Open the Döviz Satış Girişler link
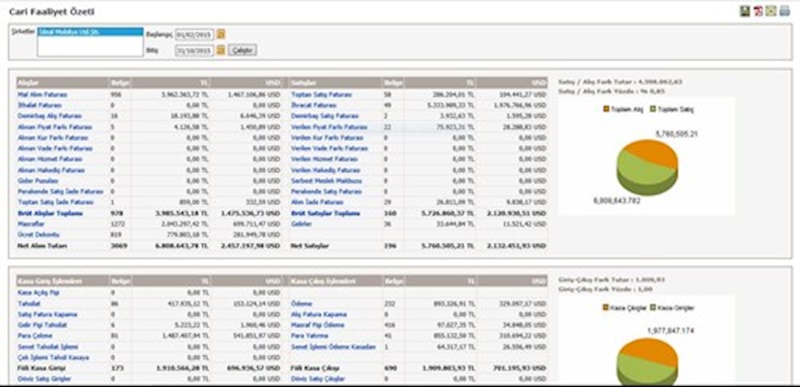The height and width of the screenshot is (387, 800). click(44, 379)
